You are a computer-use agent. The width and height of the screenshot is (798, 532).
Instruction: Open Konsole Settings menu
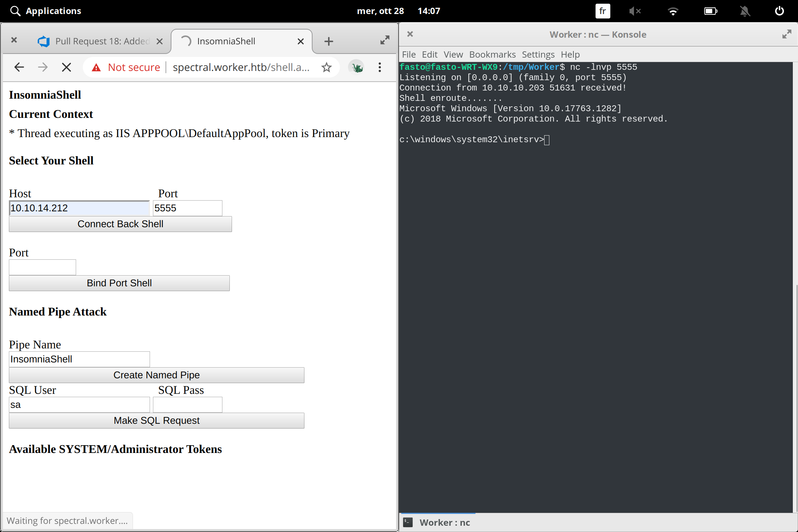(x=538, y=55)
